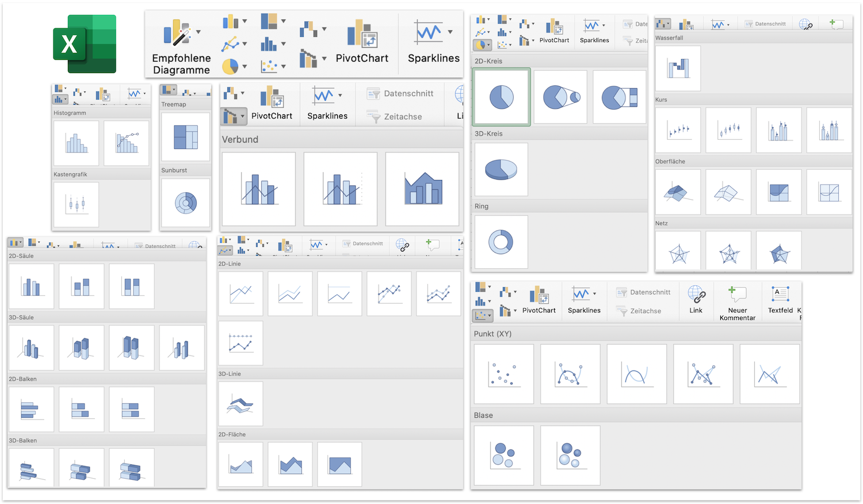Select the first combo chart under Verbund
Screen dimensions: 863x504
coord(259,189)
